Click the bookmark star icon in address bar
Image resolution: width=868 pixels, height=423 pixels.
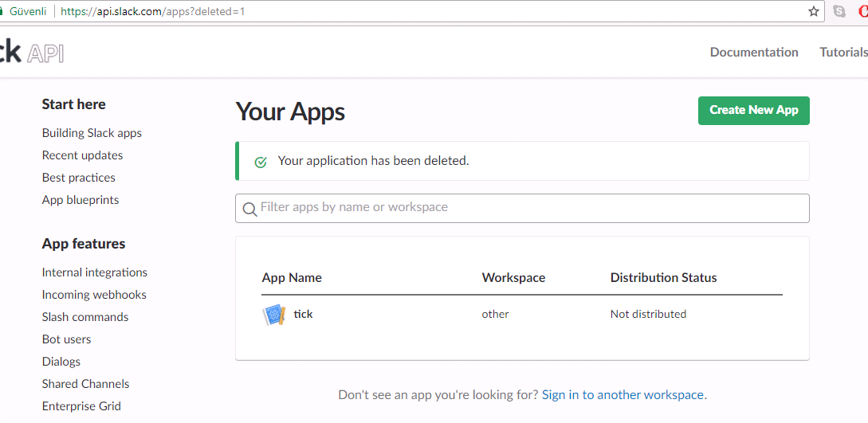[813, 12]
